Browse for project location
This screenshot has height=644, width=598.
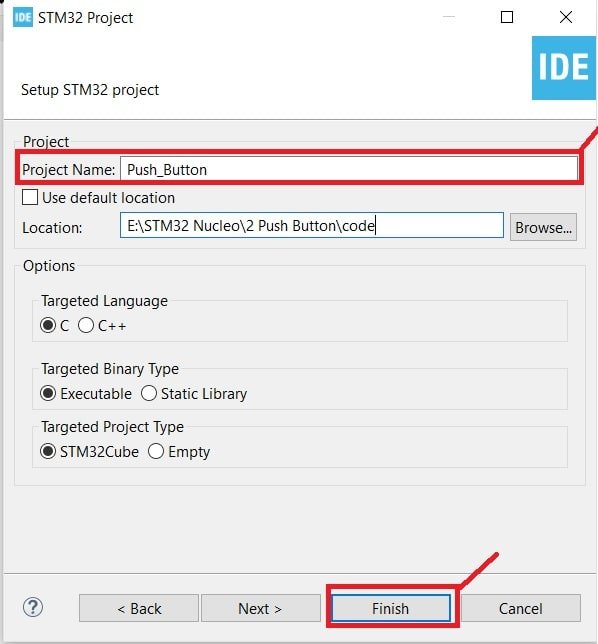tap(543, 227)
